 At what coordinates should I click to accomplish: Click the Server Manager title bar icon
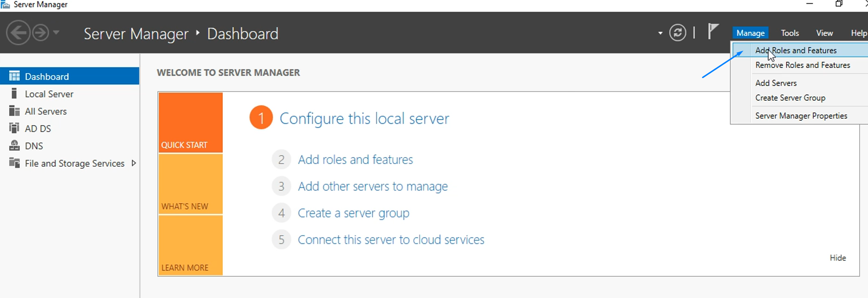pos(5,5)
